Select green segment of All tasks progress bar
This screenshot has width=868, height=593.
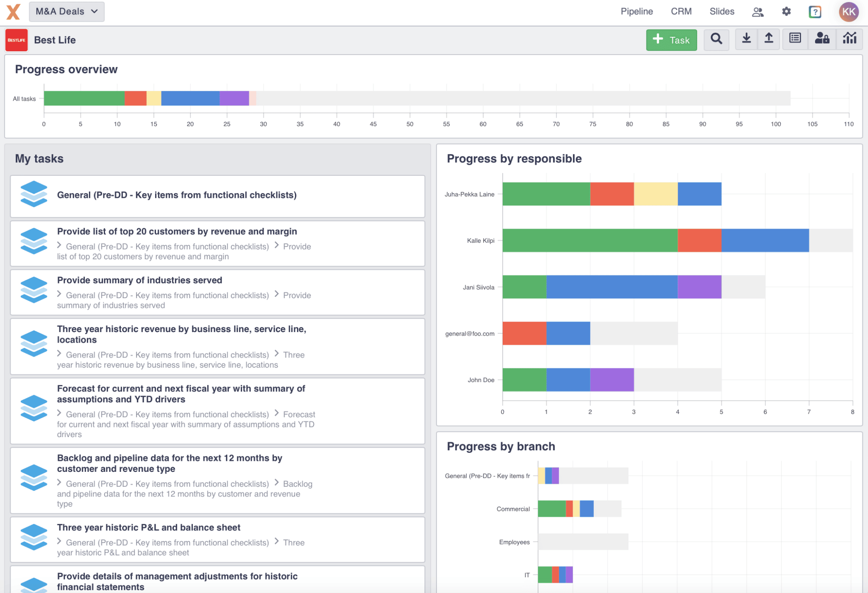point(84,98)
